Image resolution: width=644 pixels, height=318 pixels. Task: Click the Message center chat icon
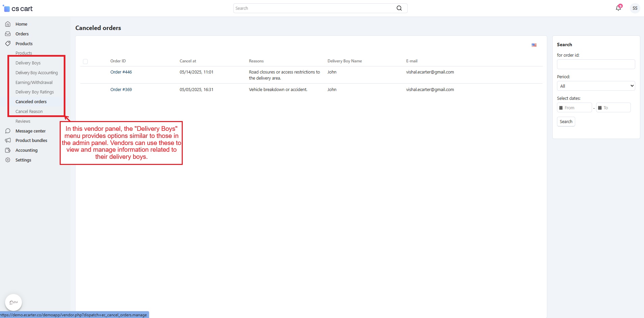click(x=8, y=131)
